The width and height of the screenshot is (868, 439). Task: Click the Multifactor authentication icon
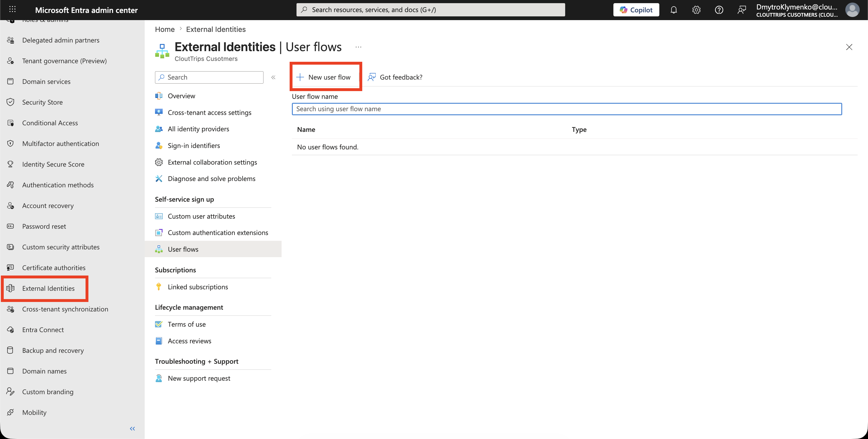coord(10,143)
